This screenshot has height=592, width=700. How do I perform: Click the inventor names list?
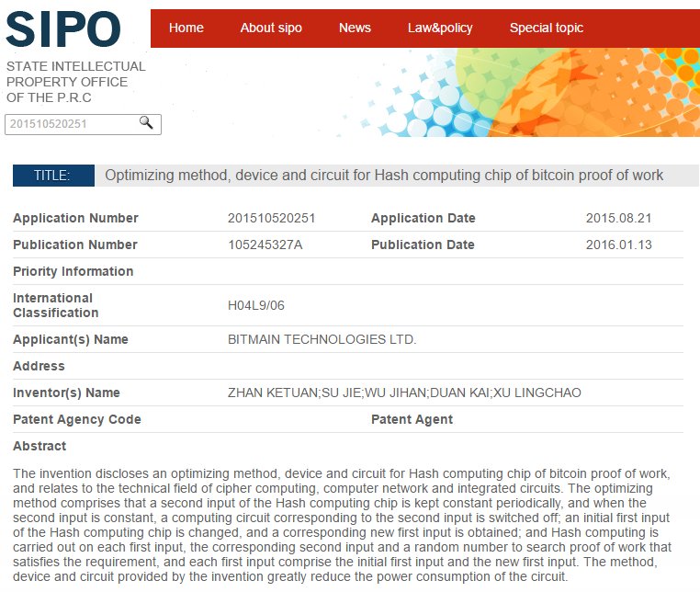(x=404, y=393)
